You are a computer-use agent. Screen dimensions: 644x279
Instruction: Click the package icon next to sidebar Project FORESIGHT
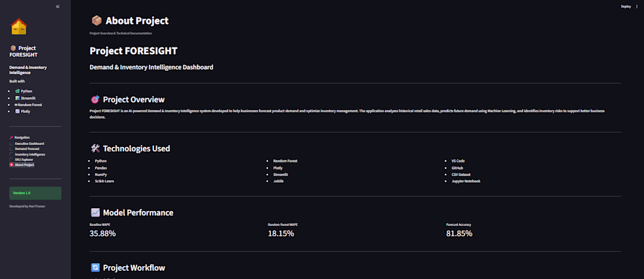click(x=13, y=49)
